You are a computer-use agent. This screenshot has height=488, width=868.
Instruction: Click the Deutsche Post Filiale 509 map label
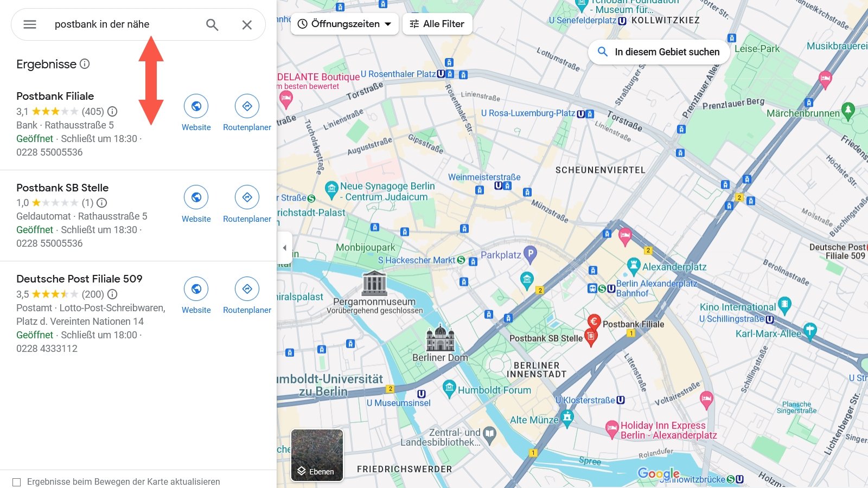[x=838, y=252]
